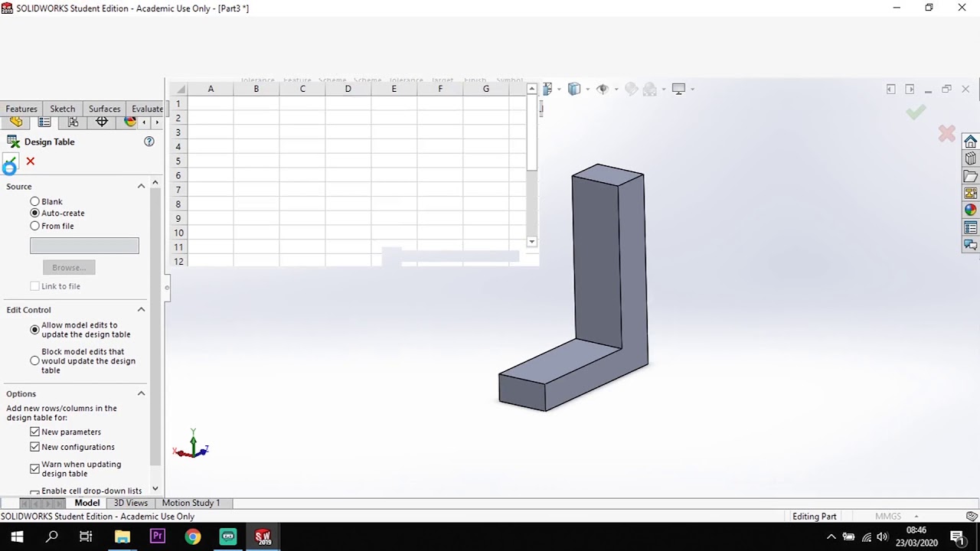Image resolution: width=980 pixels, height=551 pixels.
Task: Open the File Explorer folder icon
Action: tap(971, 177)
